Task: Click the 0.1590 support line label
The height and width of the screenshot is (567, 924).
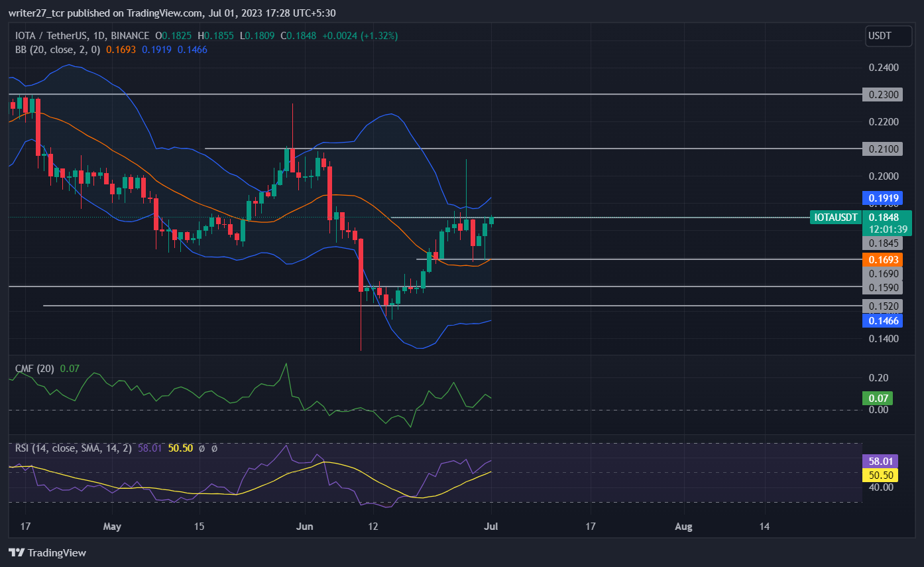Action: (x=883, y=288)
